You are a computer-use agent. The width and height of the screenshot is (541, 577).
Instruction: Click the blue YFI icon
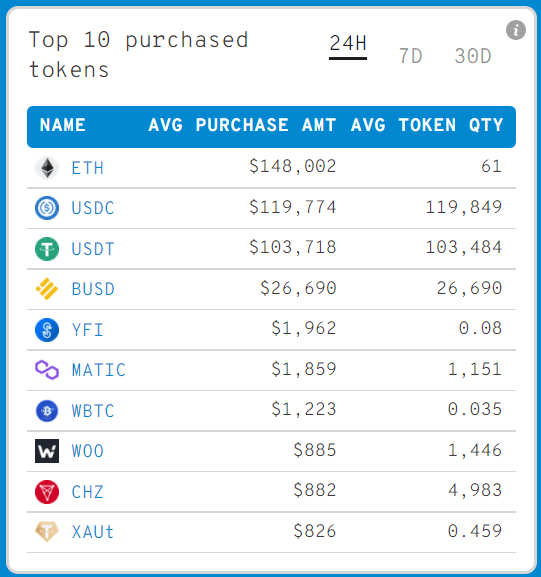[x=47, y=330]
